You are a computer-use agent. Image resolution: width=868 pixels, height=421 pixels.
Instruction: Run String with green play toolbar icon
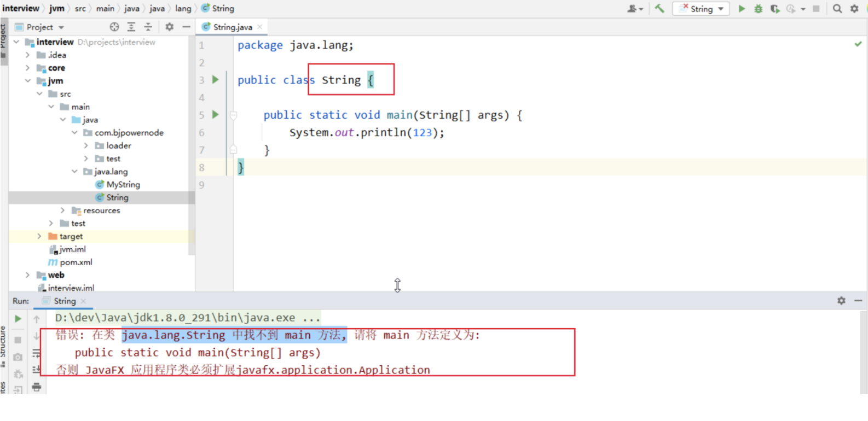pos(742,8)
